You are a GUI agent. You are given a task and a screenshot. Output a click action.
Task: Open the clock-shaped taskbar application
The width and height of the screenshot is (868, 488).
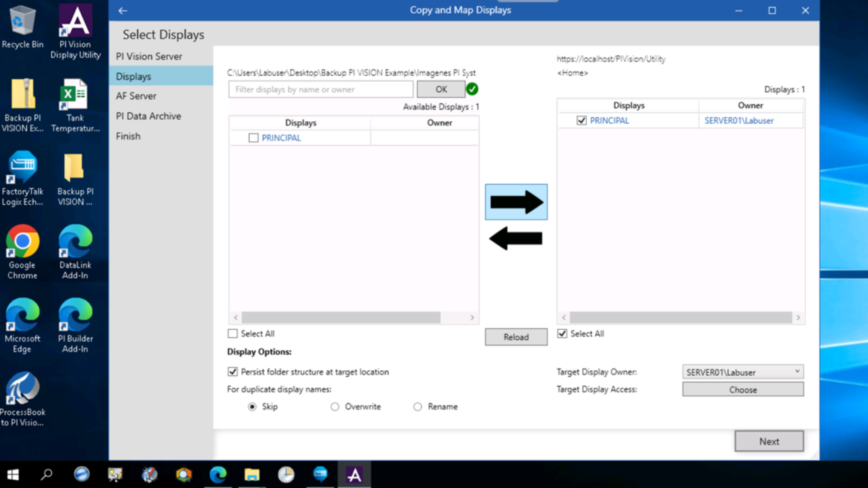tap(286, 474)
